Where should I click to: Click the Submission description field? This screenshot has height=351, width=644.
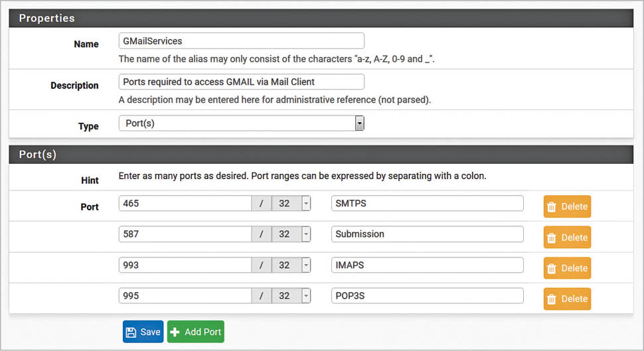pyautogui.click(x=427, y=234)
